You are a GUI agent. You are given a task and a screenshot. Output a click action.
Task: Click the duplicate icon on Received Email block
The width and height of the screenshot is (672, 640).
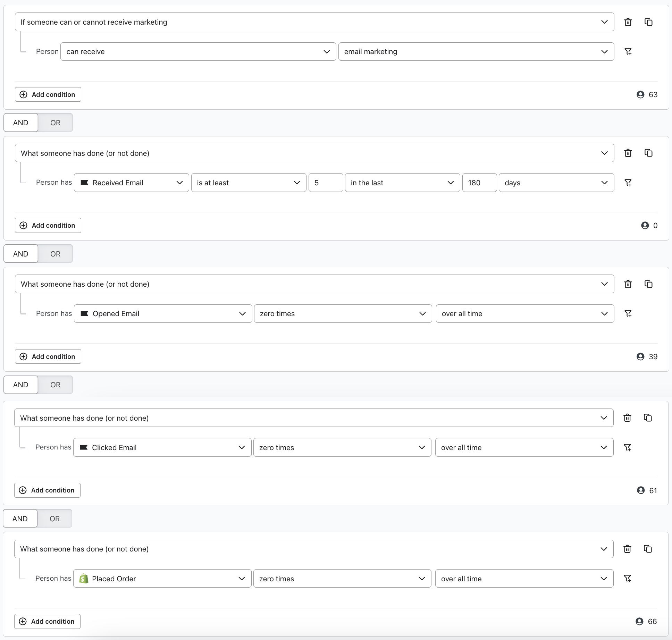(x=649, y=153)
